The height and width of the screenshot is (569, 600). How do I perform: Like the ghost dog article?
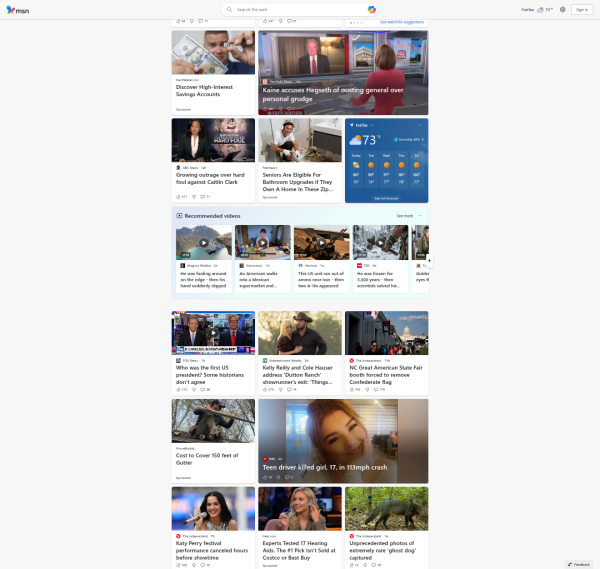[354, 565]
